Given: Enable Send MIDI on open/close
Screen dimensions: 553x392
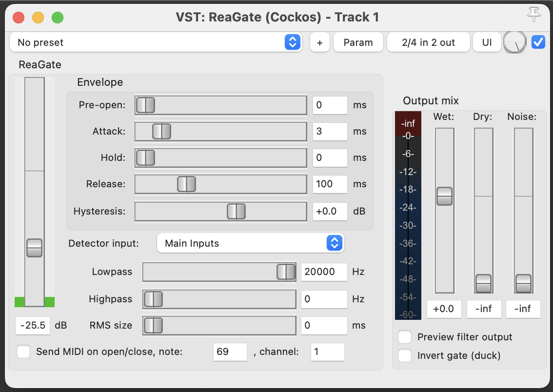Looking at the screenshot, I should 23,352.
